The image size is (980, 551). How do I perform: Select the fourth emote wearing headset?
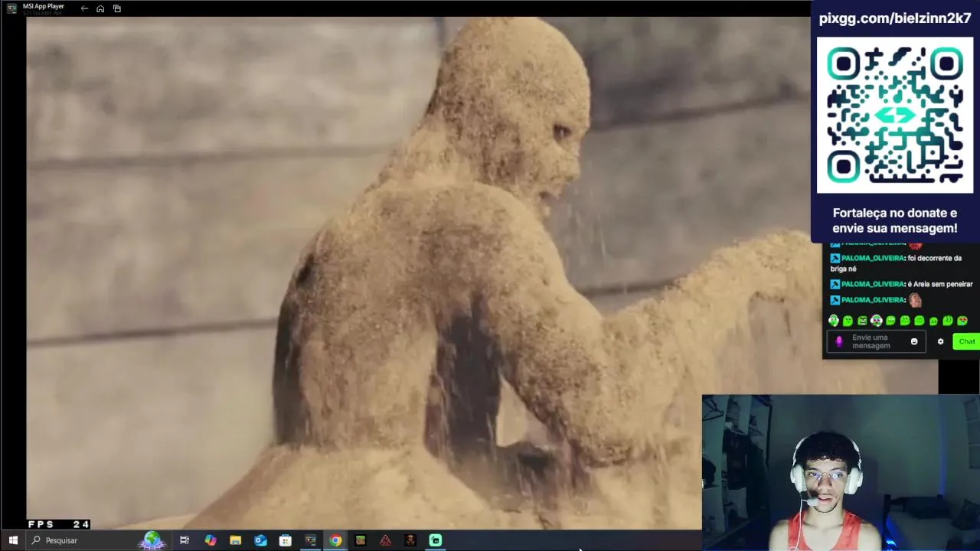(x=877, y=321)
